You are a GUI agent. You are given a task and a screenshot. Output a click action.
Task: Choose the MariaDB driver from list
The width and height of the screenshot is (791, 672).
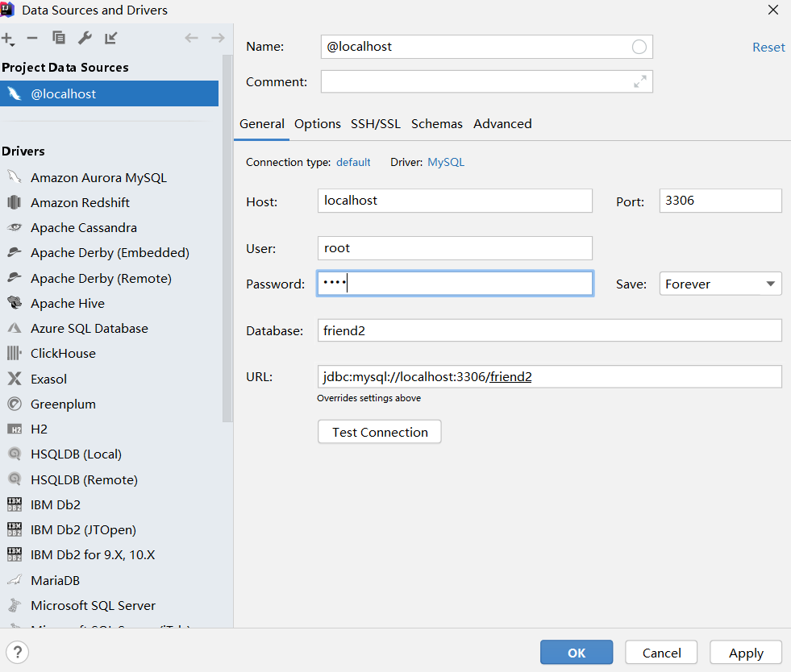coord(55,581)
